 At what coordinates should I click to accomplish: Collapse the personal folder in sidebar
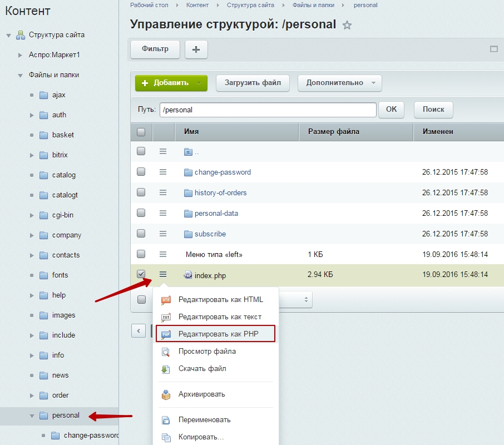pyautogui.click(x=32, y=416)
